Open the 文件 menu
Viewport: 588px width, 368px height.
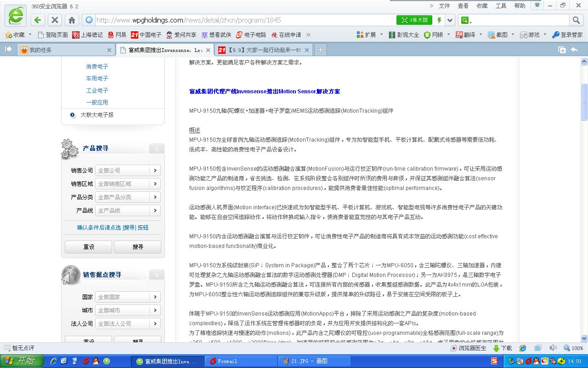tap(444, 6)
